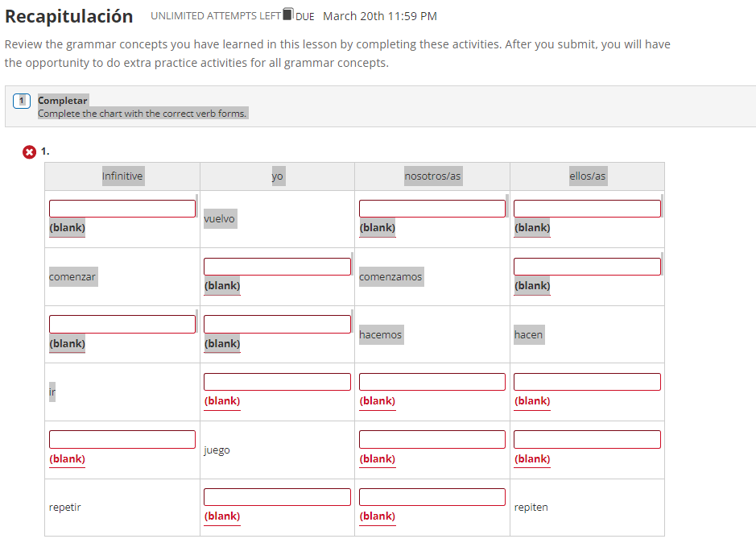756x543 pixels.
Task: Click the yo input for repetir
Action: pyautogui.click(x=277, y=497)
